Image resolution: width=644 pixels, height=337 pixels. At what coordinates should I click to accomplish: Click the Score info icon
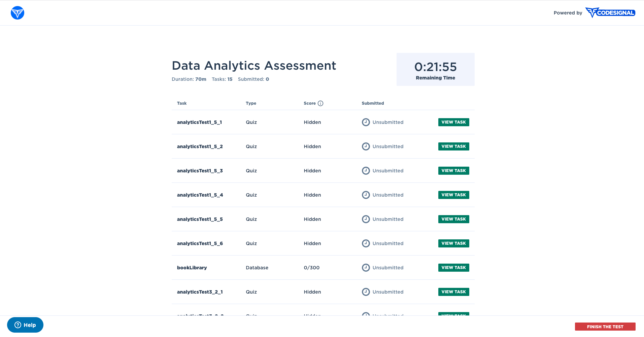(320, 103)
